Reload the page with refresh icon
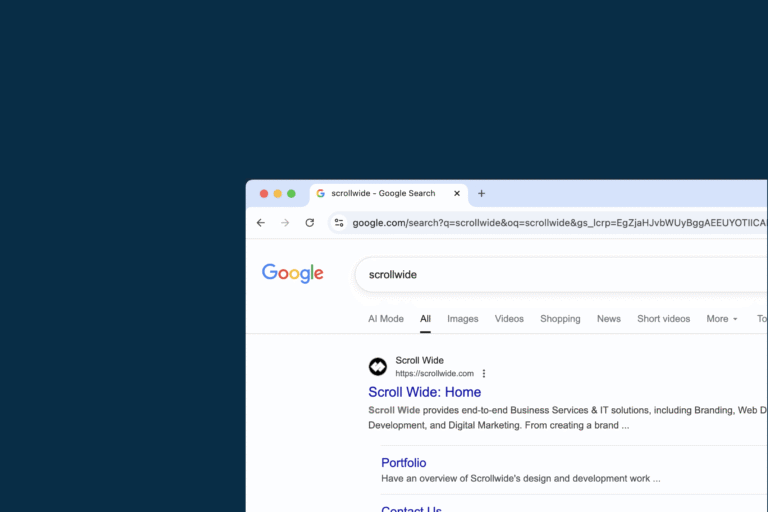 pos(310,223)
